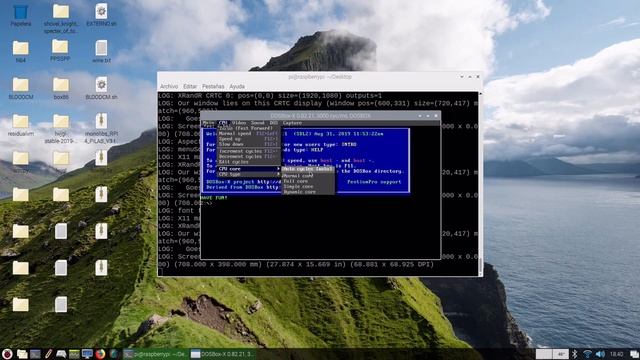Choose Edit cycles in CPU menu
Screen dimensions: 640x360
(249, 162)
